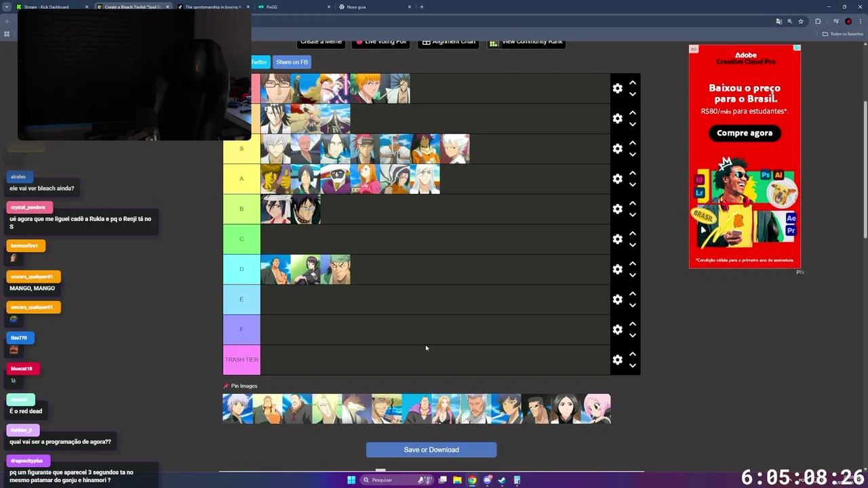This screenshot has width=868, height=488.
Task: Close the PixGG tab
Action: [x=329, y=7]
